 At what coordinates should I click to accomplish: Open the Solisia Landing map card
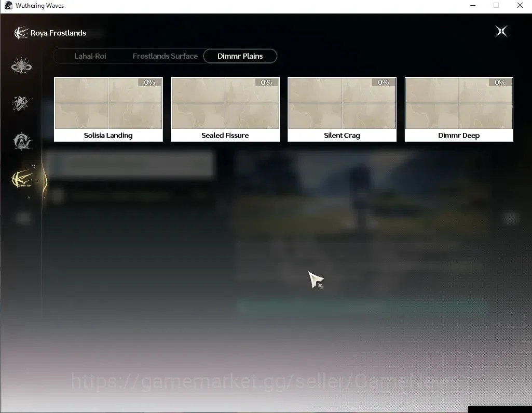coord(108,109)
